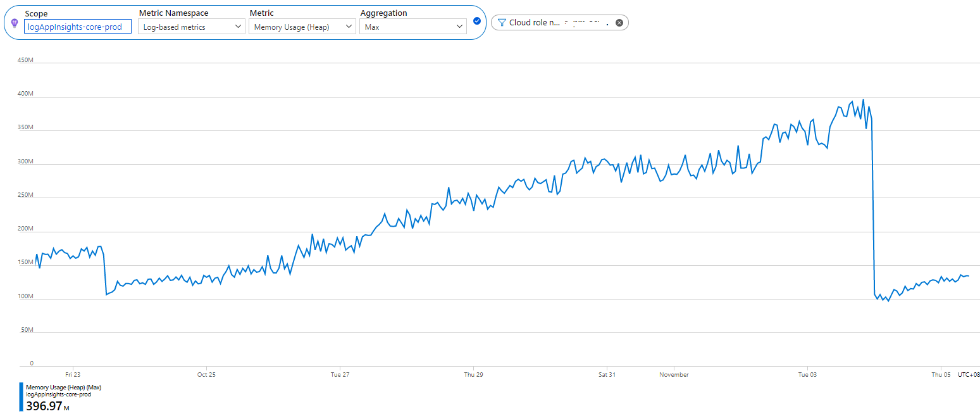Click the Tue 03 axis label
980x416 pixels.
(x=807, y=374)
